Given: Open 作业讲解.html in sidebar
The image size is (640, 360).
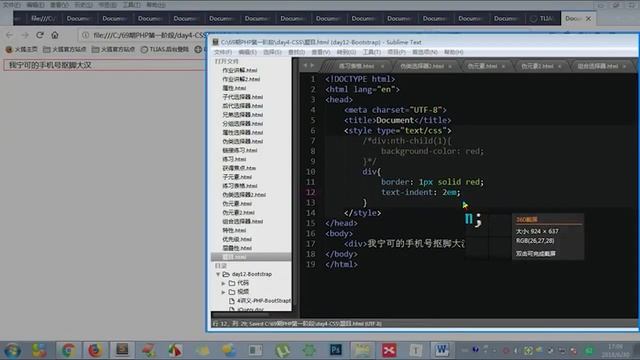Looking at the screenshot, I should click(240, 70).
